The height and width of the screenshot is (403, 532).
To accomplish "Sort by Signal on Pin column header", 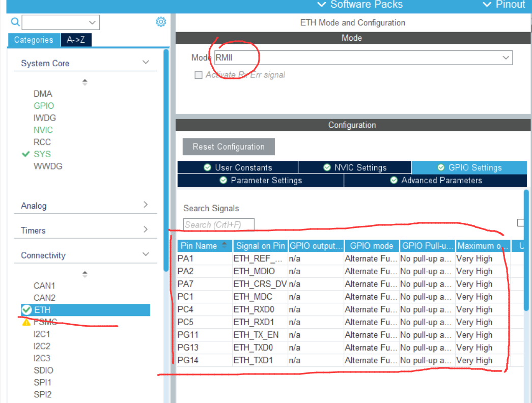I will pyautogui.click(x=260, y=246).
